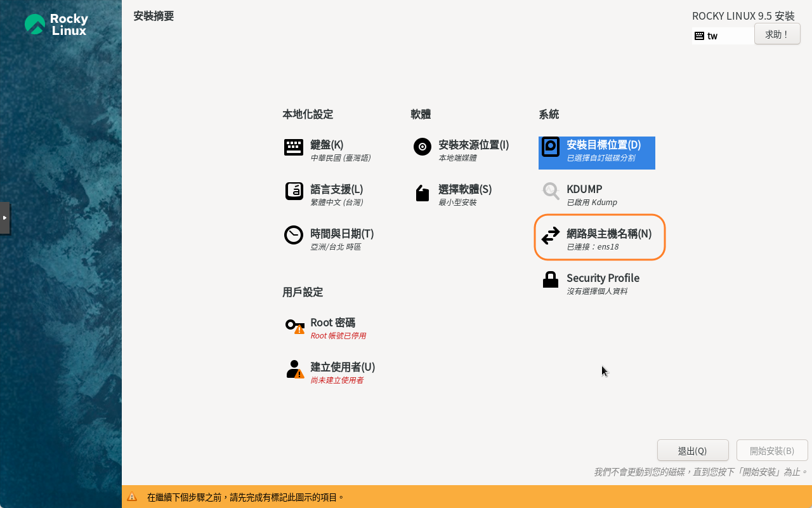Image resolution: width=812 pixels, height=508 pixels.
Task: Click the 亞洲/台北 時區 status text
Action: 336,246
